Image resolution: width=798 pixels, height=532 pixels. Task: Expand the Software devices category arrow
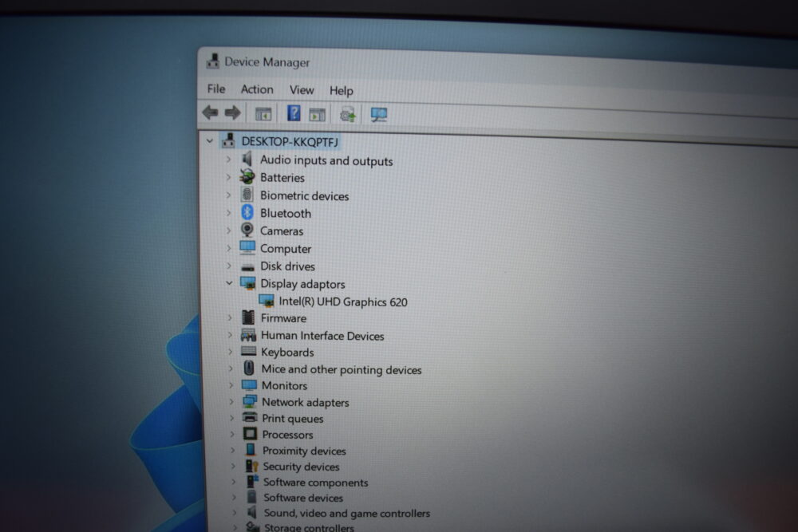click(234, 497)
